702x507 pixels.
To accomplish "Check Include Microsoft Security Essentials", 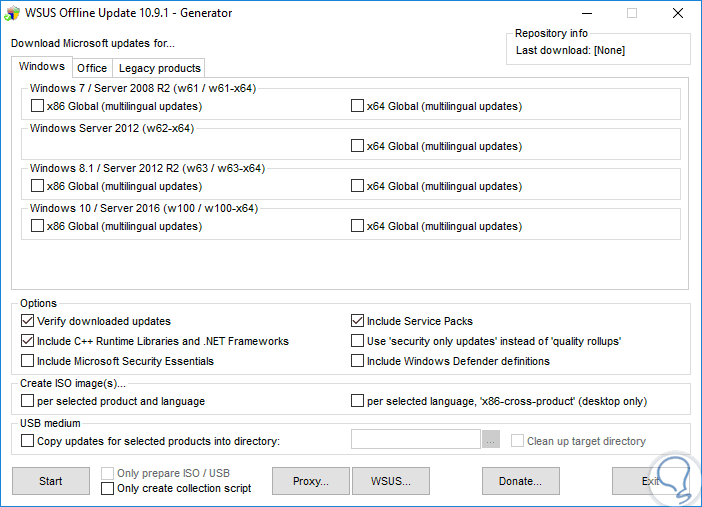I will click(27, 361).
